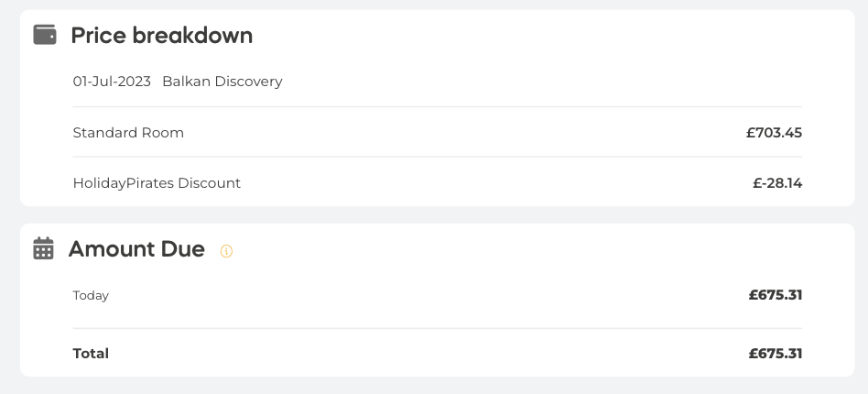Click the £675.31 amount due today

tap(775, 295)
